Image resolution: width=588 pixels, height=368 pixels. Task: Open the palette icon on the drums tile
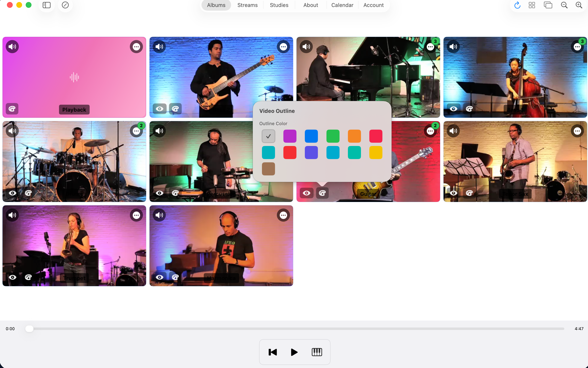[x=28, y=193]
